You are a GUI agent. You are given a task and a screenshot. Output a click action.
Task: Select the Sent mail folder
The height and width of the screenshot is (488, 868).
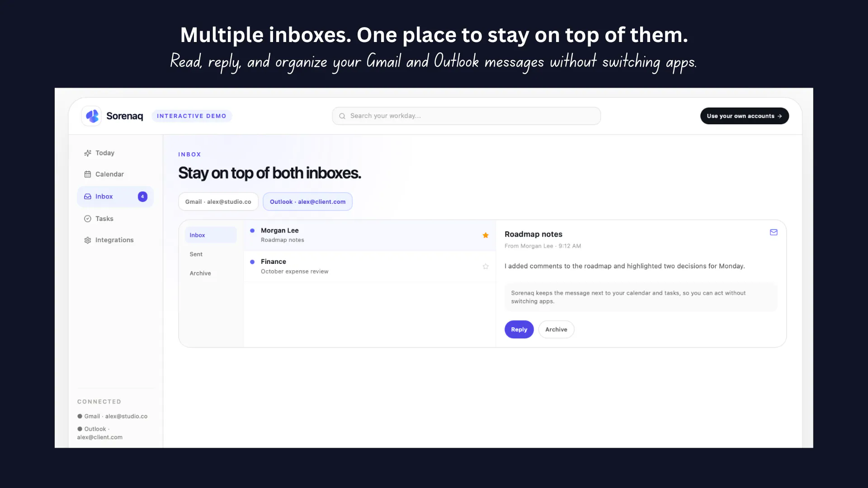211,254
